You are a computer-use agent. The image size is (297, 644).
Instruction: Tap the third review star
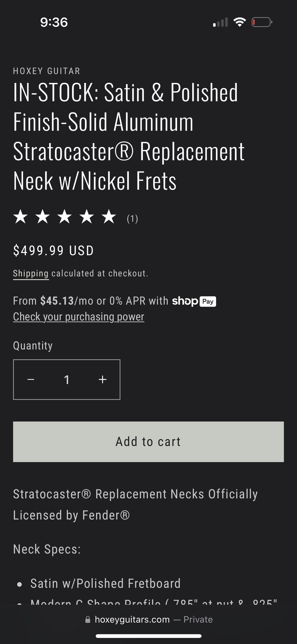65,217
